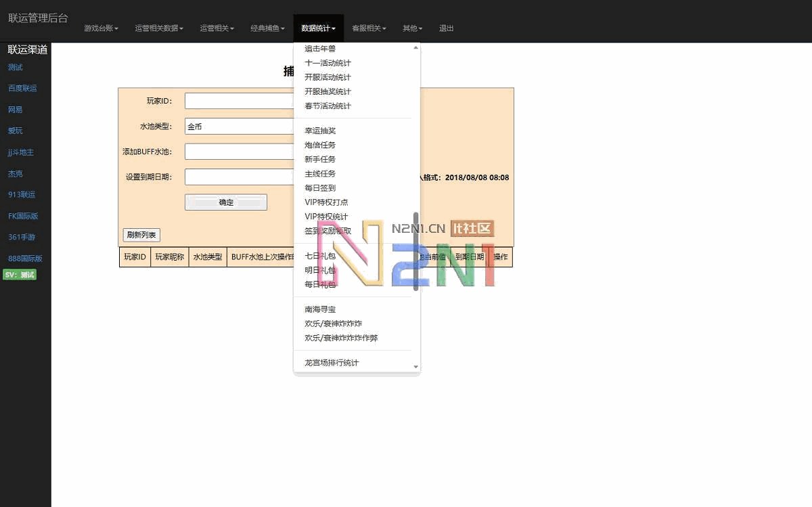Image resolution: width=812 pixels, height=507 pixels.
Task: Open 春节活动统计 statistics page
Action: (x=328, y=106)
